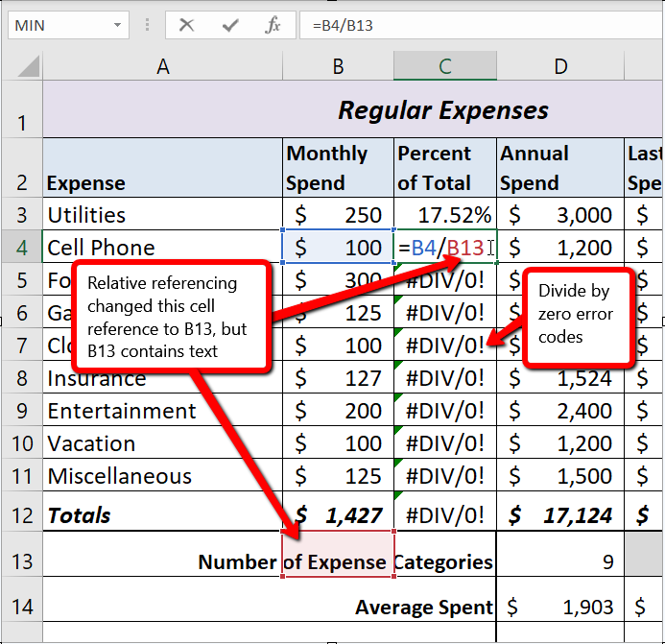Screen dimensions: 665x644
Task: Click the Annual Spend header cell
Action: click(x=560, y=168)
